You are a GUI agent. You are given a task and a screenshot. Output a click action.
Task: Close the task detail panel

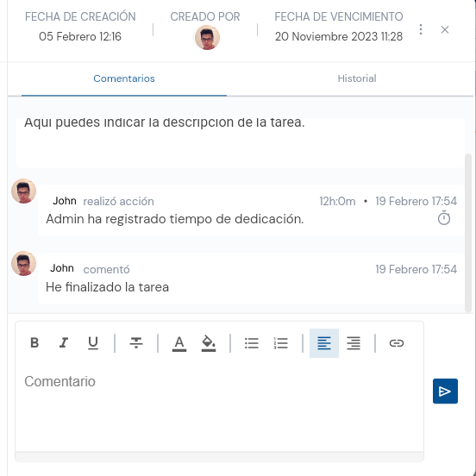tap(445, 29)
